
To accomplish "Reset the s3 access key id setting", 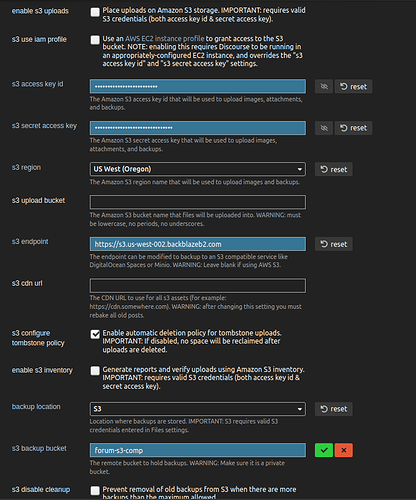I will (x=353, y=87).
